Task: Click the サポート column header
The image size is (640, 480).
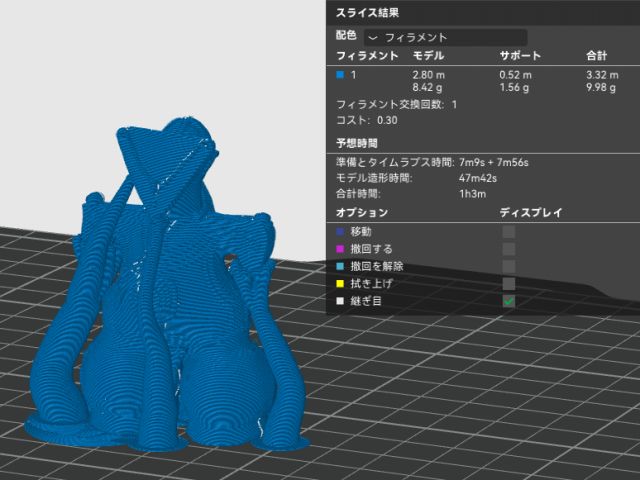Action: (x=520, y=55)
